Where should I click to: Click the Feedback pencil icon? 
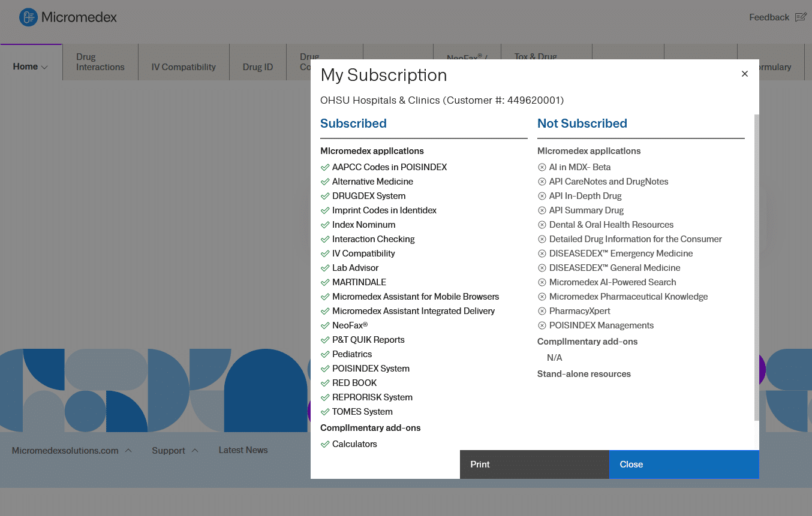pos(801,17)
